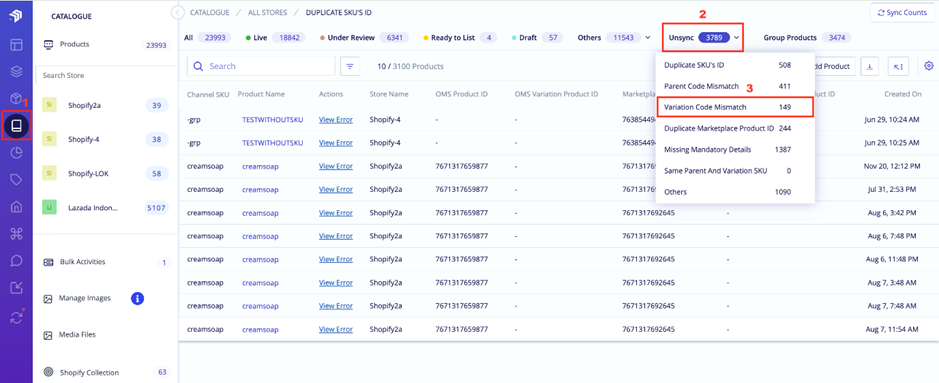Click the Store Name column header
Screen dimensions: 939x383
[389, 95]
